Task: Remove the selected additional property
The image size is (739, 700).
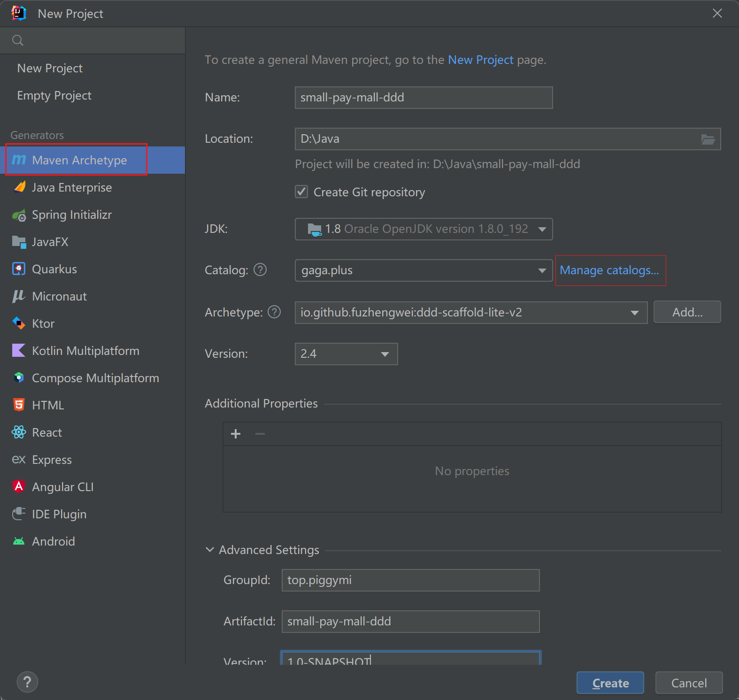Action: pyautogui.click(x=260, y=434)
